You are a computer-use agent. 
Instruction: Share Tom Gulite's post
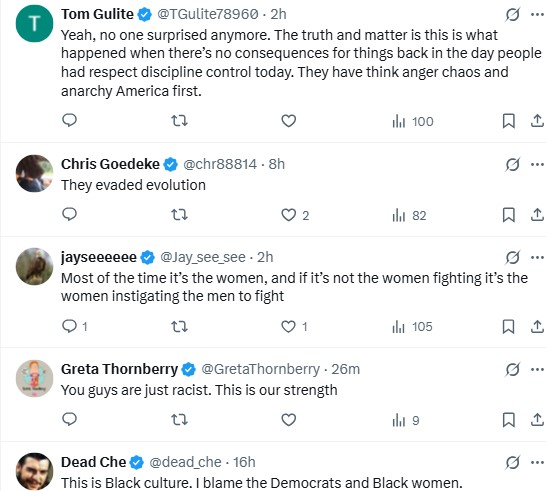[537, 121]
